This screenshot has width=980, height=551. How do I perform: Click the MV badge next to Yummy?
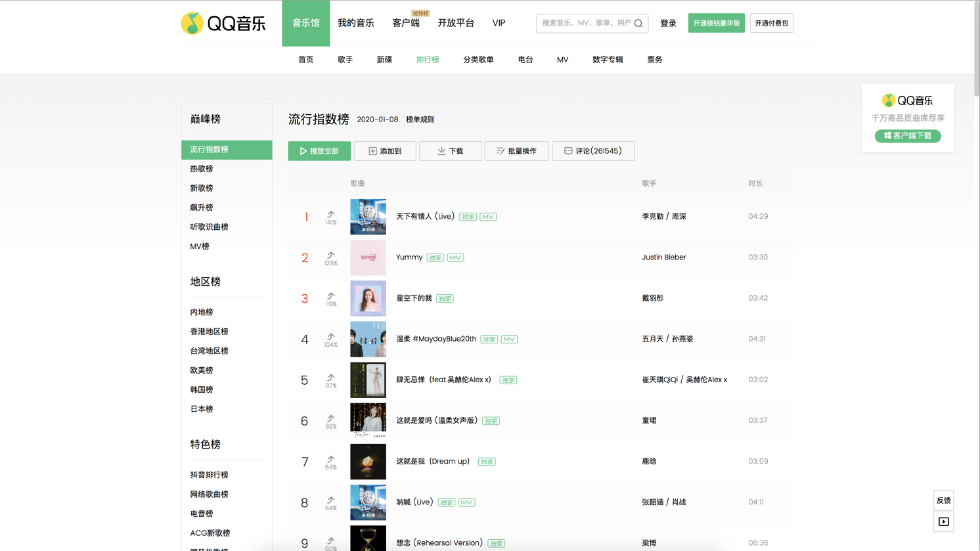click(455, 257)
